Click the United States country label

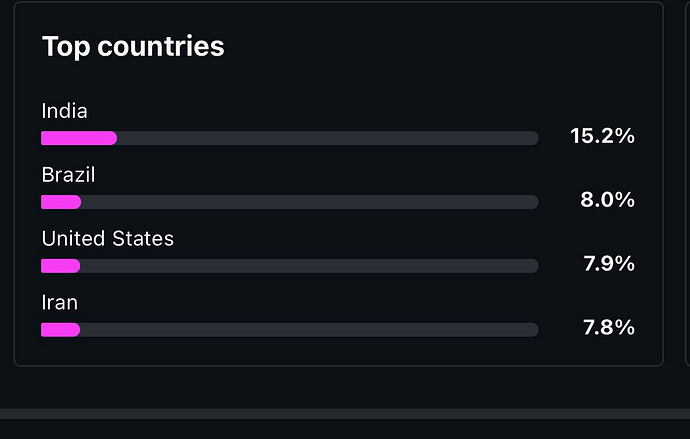click(107, 239)
